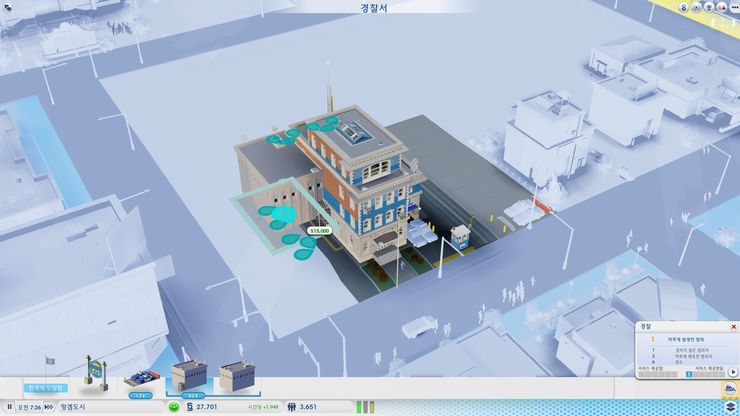Click the 한계에 도달함 label
The image size is (740, 416).
coord(46,388)
